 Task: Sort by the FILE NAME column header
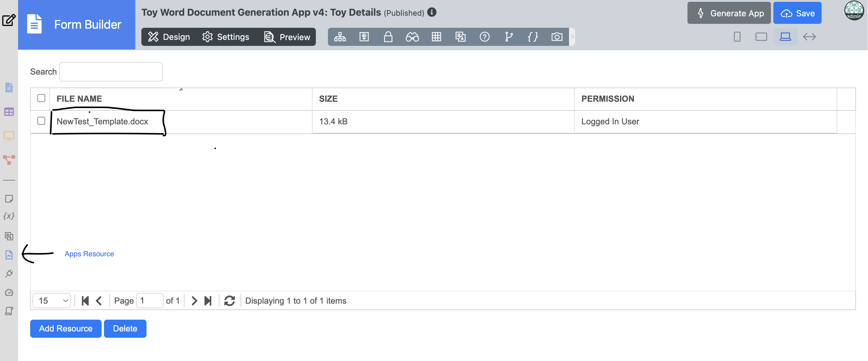click(79, 98)
